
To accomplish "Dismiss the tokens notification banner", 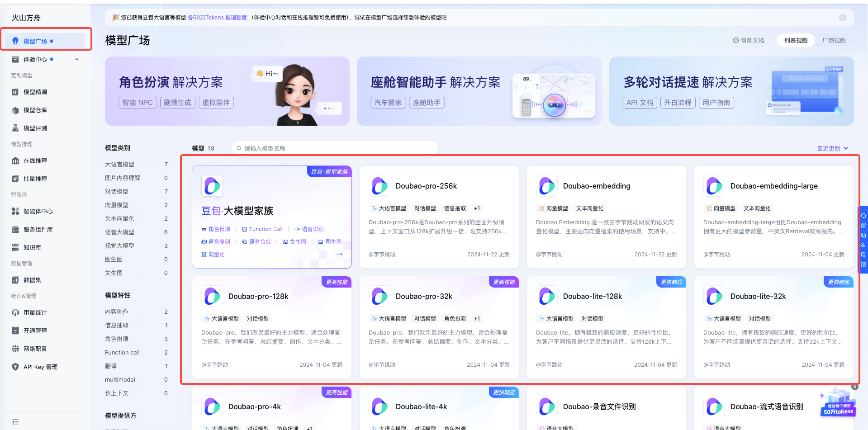I will [843, 18].
